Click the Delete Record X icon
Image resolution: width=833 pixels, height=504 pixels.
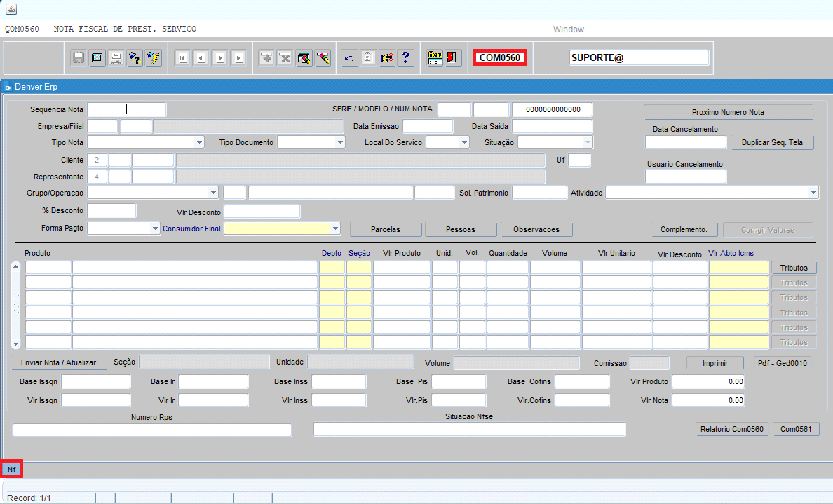285,57
